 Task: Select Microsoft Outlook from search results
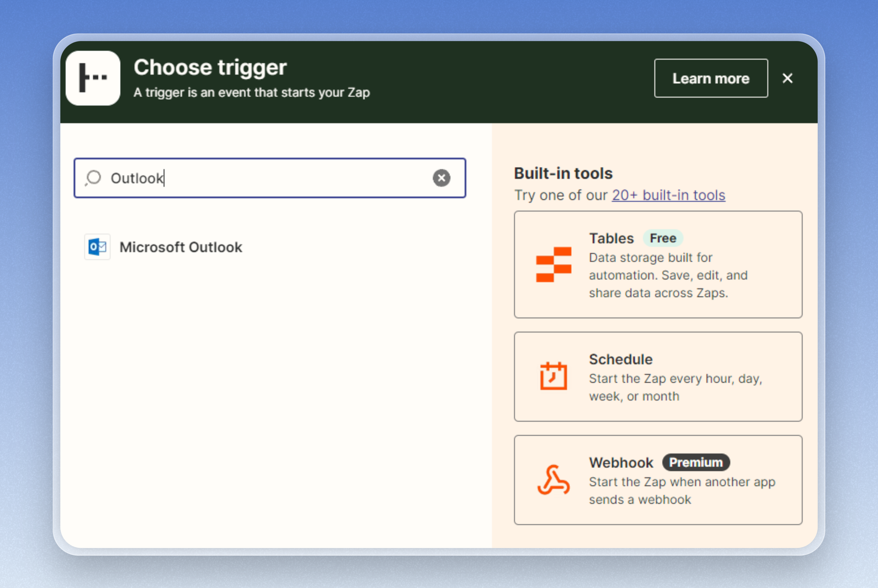[x=181, y=247]
